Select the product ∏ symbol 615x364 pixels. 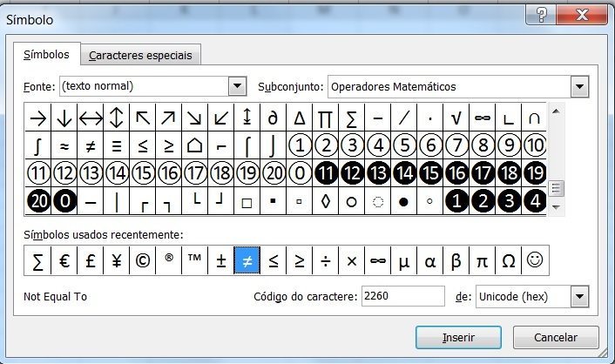point(326,118)
